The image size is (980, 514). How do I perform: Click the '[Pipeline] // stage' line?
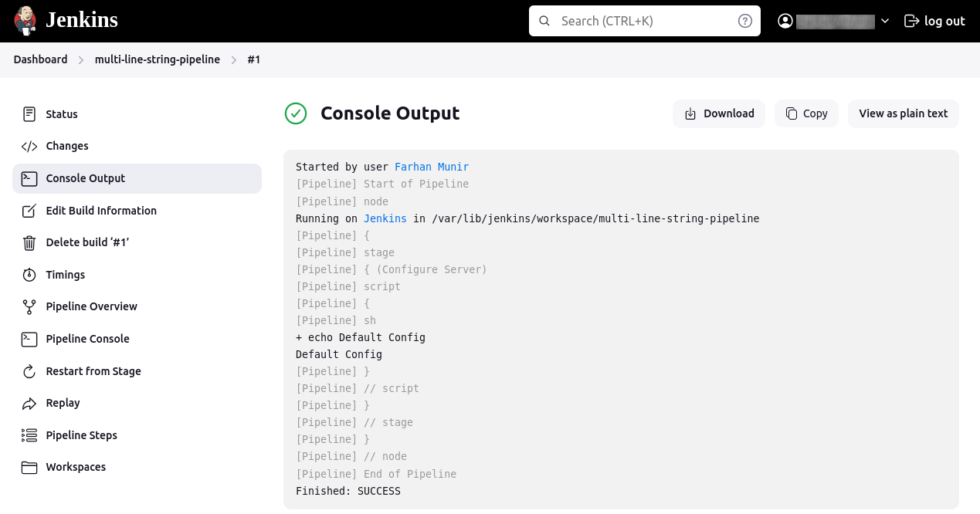tap(354, 422)
